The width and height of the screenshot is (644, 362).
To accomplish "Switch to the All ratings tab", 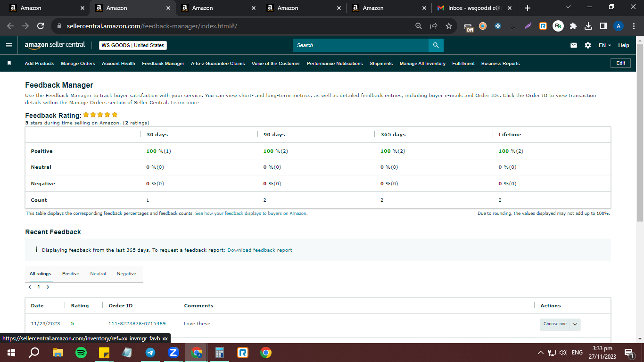I will coord(41,274).
